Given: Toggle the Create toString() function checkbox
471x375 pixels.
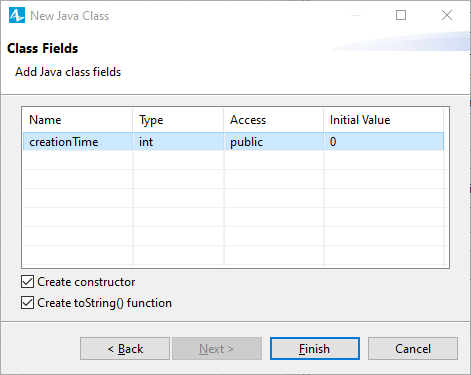Looking at the screenshot, I should click(27, 303).
